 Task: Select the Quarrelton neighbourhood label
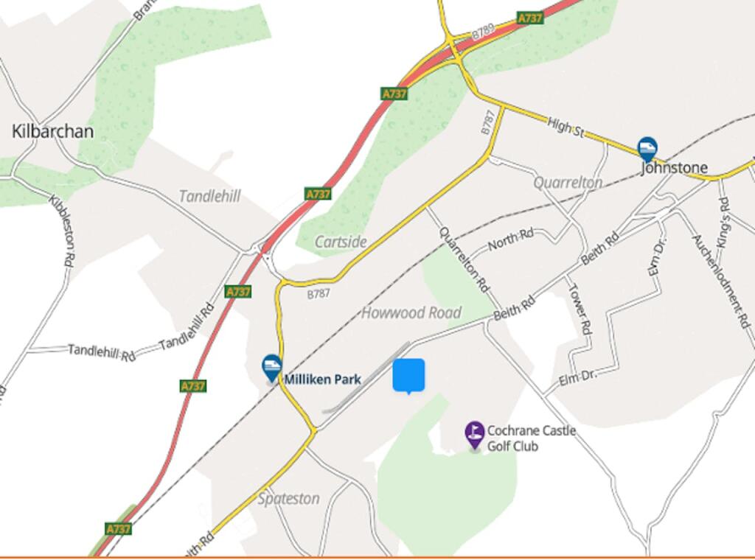click(x=568, y=182)
